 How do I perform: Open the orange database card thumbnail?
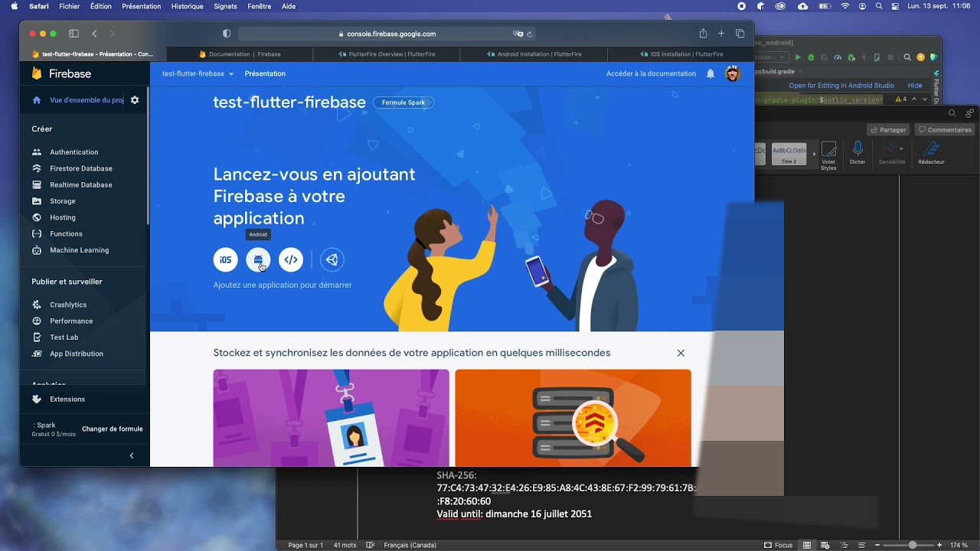point(573,418)
